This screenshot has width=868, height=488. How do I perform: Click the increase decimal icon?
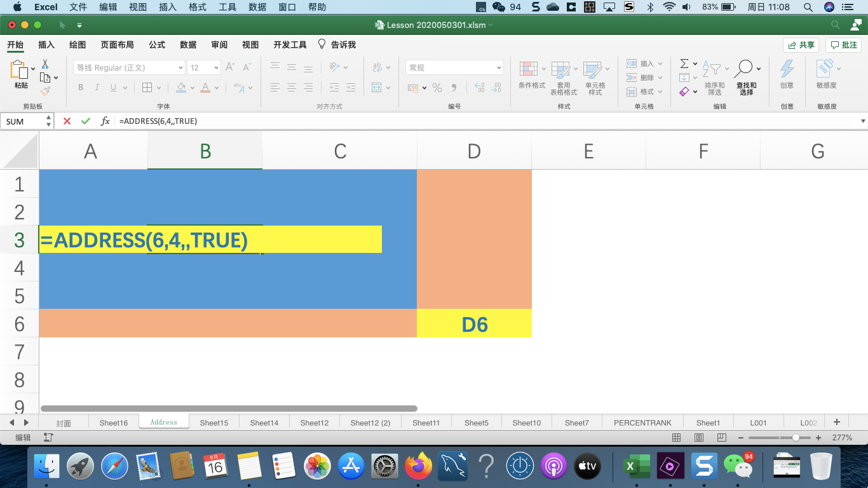479,88
